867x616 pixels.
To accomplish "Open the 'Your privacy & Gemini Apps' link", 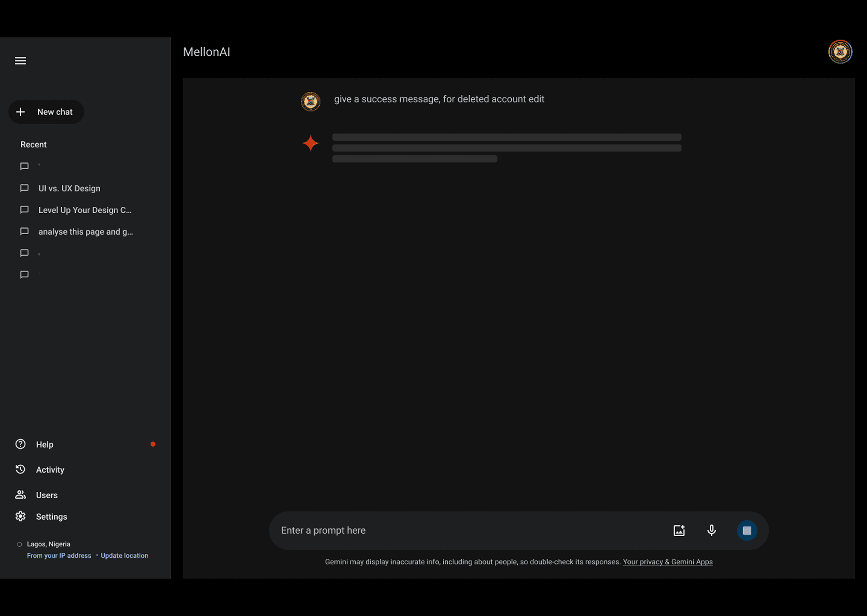I will pos(668,562).
